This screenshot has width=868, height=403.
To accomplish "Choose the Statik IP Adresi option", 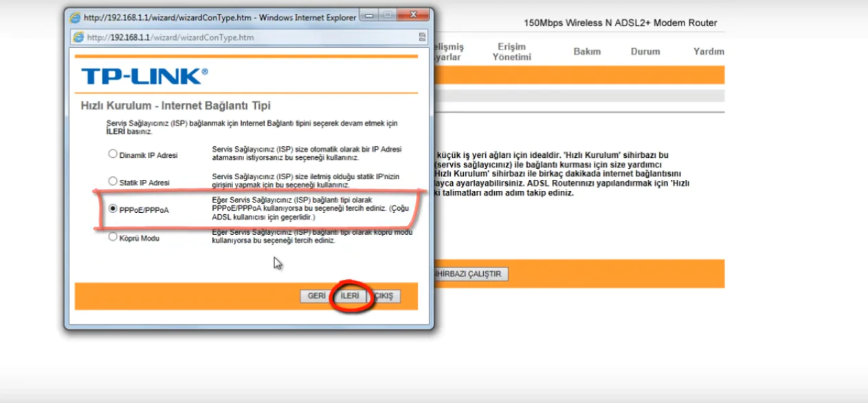I will [x=113, y=181].
